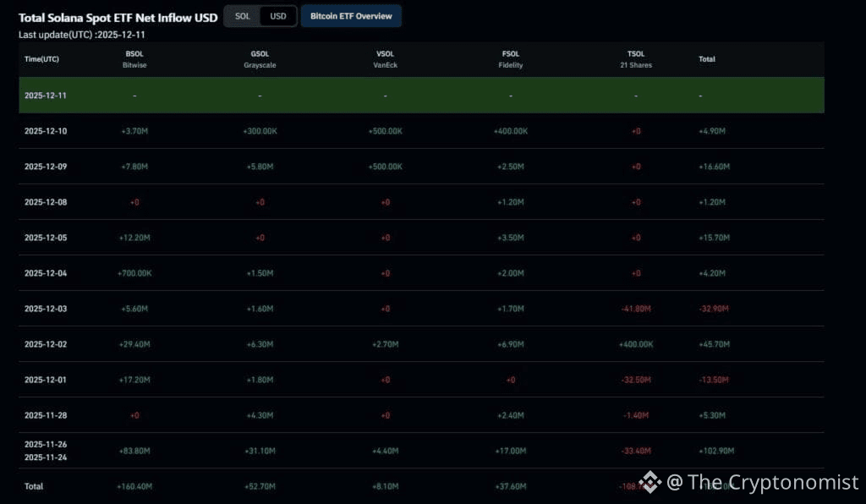The width and height of the screenshot is (866, 504).
Task: Click the BSOL Bitwise column header
Action: 134,59
